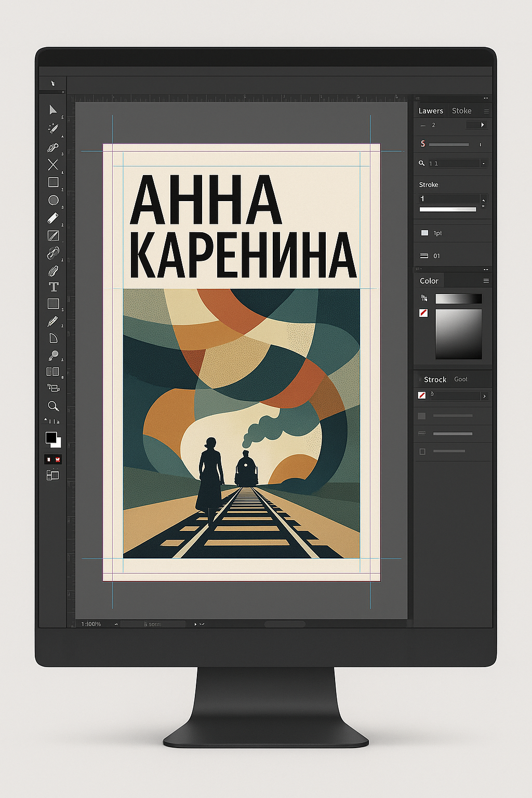The image size is (532, 798).
Task: Click the white stroke preview bar
Action: [448, 209]
